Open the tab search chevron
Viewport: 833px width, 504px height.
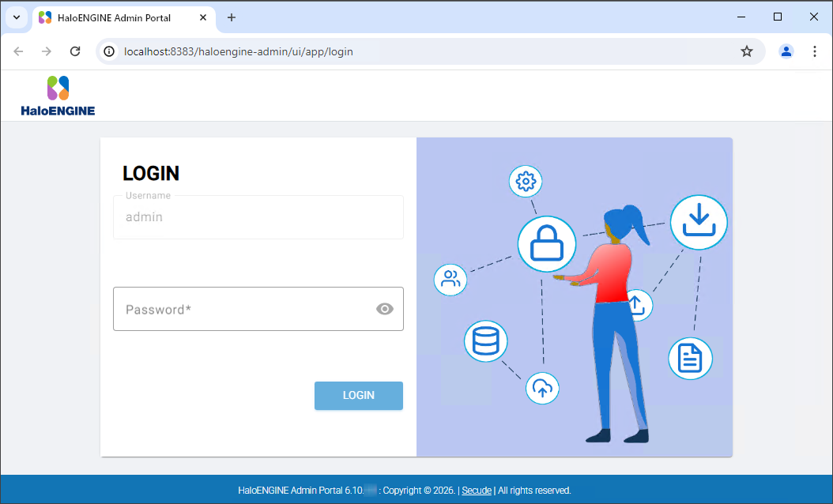[x=17, y=17]
